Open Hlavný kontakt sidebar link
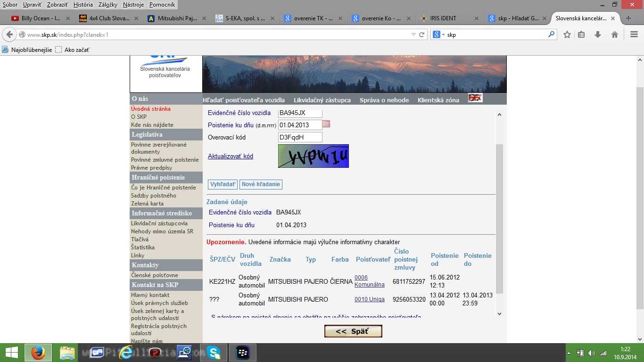This screenshot has width=644, height=362. (150, 295)
